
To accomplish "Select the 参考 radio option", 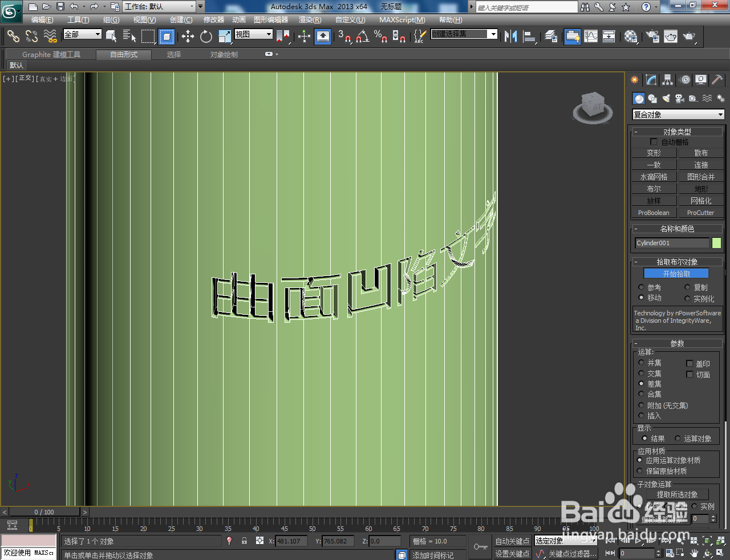I will tap(641, 287).
